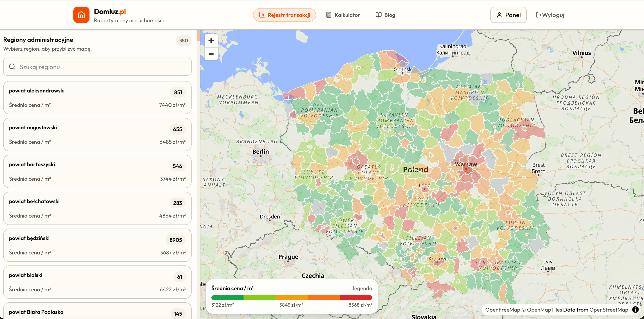Click the 851 badge of aleksandrowski
Screen dimensions: 644x319
point(178,92)
